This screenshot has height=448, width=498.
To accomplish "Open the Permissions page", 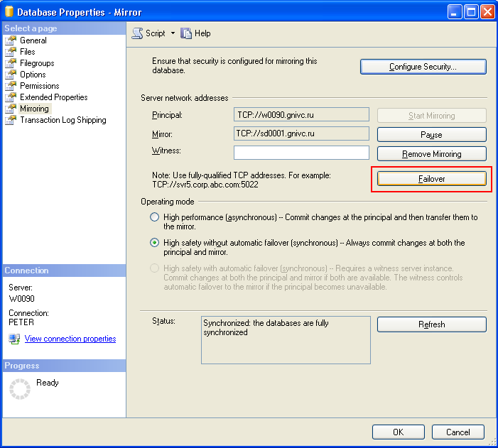I will [x=40, y=86].
